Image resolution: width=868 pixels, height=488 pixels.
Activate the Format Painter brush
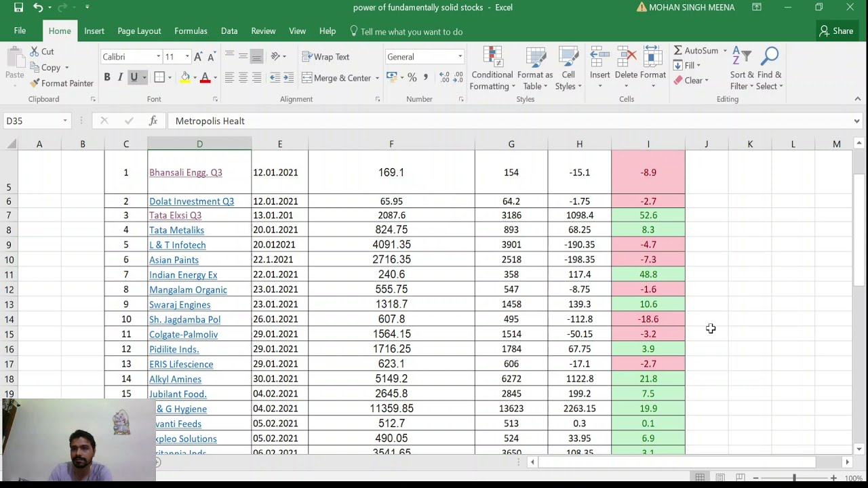35,83
